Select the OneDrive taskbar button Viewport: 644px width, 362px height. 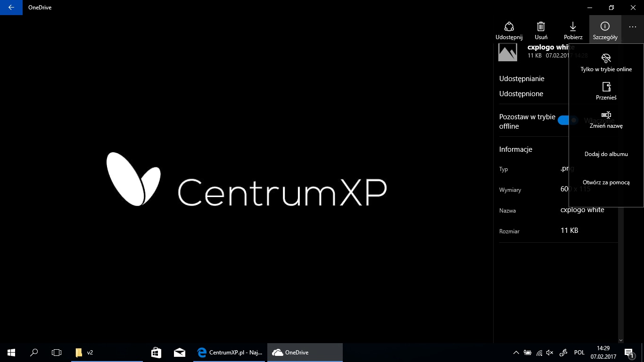[305, 352]
